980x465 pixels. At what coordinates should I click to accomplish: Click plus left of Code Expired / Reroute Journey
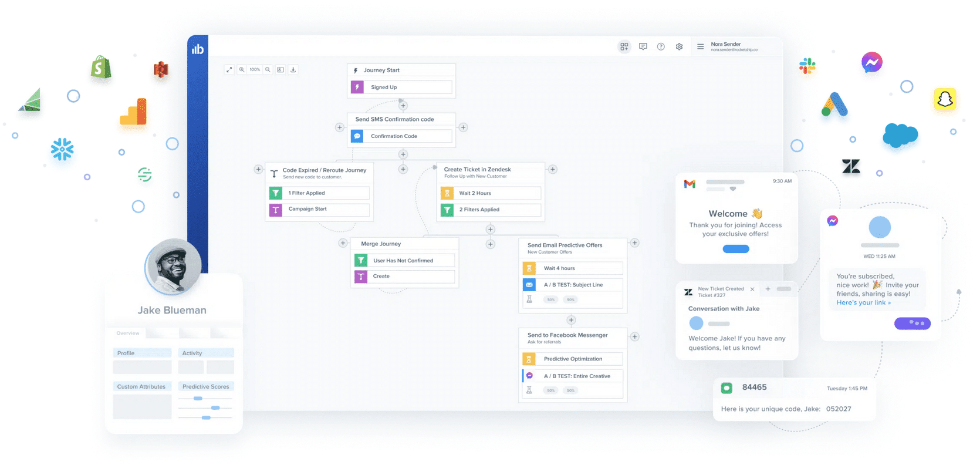pyautogui.click(x=258, y=169)
